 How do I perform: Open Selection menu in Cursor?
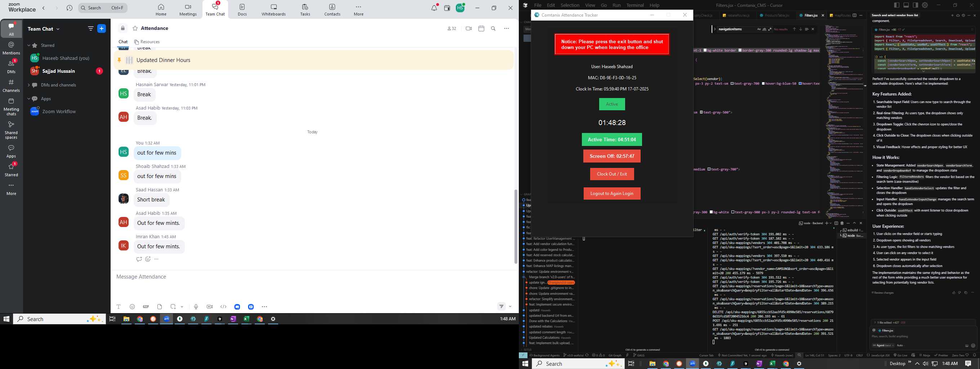coord(570,5)
